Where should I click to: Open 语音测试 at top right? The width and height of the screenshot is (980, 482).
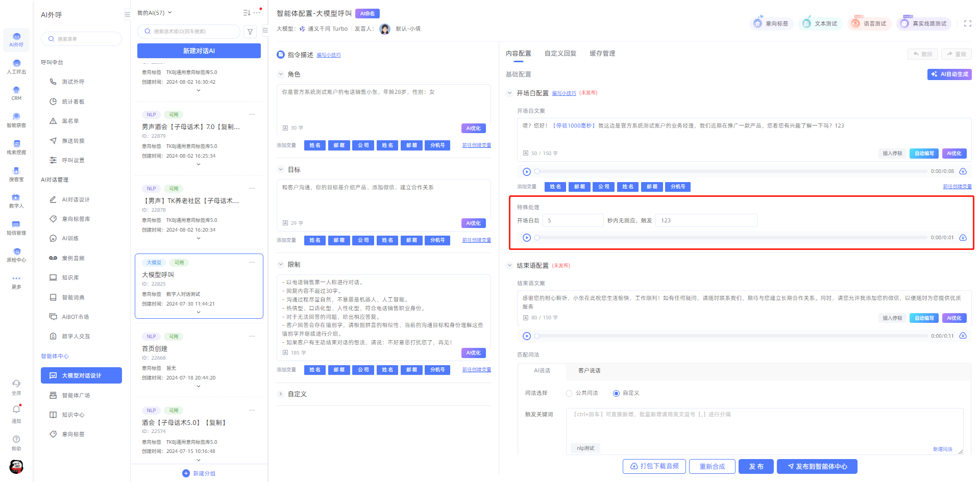[869, 23]
